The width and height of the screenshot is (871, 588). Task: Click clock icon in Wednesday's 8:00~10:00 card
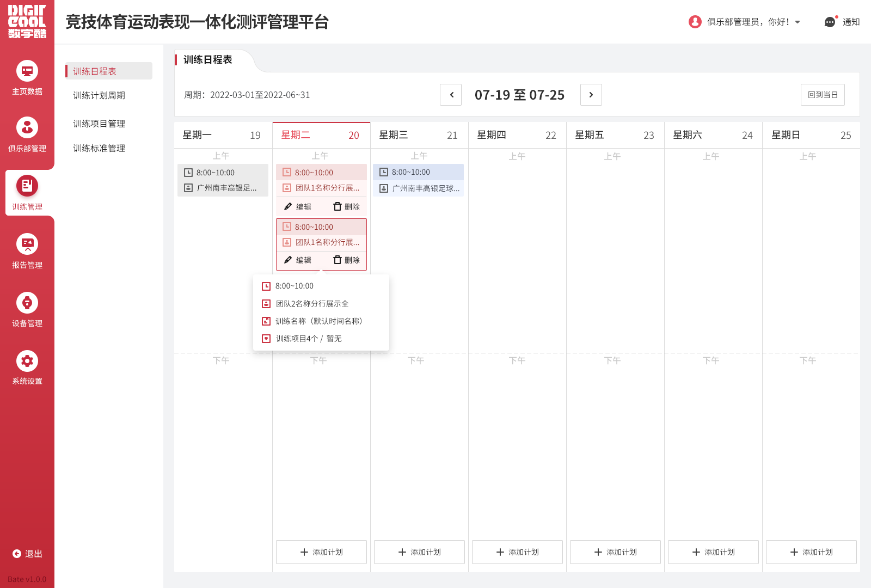[384, 172]
